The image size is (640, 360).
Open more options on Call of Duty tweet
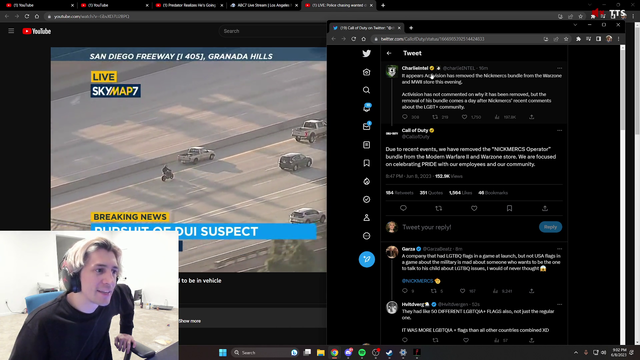[x=560, y=131]
